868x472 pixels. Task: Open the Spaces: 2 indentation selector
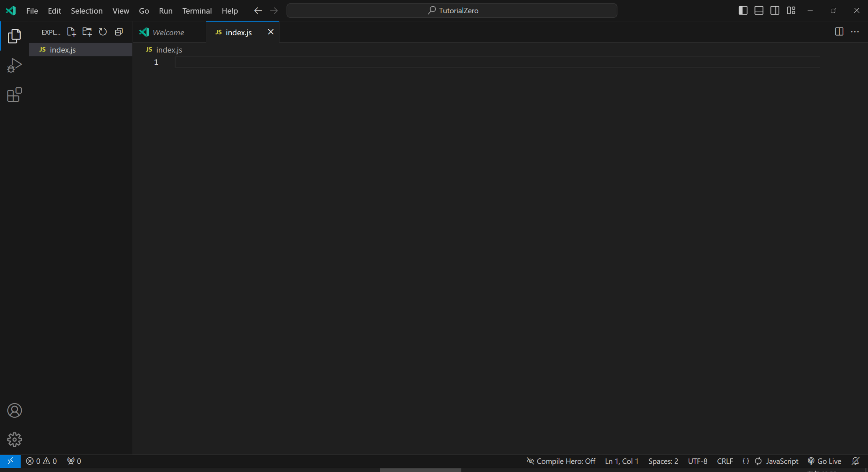[663, 461]
